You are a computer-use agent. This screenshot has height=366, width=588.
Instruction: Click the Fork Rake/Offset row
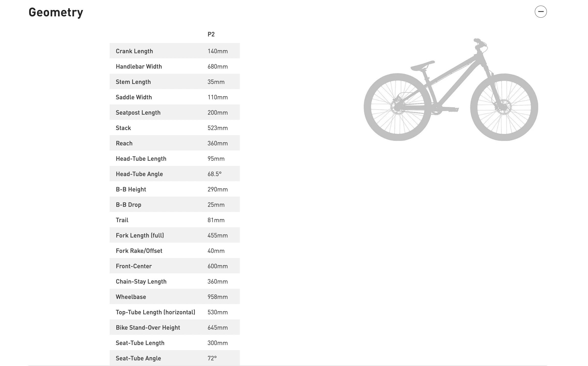pos(174,251)
